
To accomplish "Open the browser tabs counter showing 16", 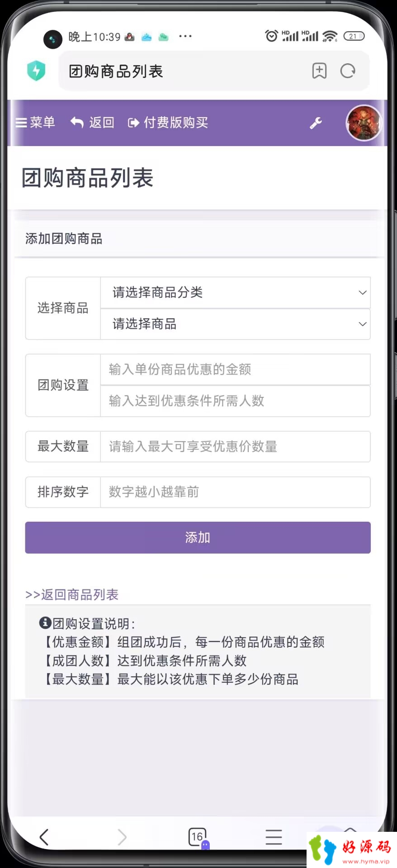I will point(198,837).
